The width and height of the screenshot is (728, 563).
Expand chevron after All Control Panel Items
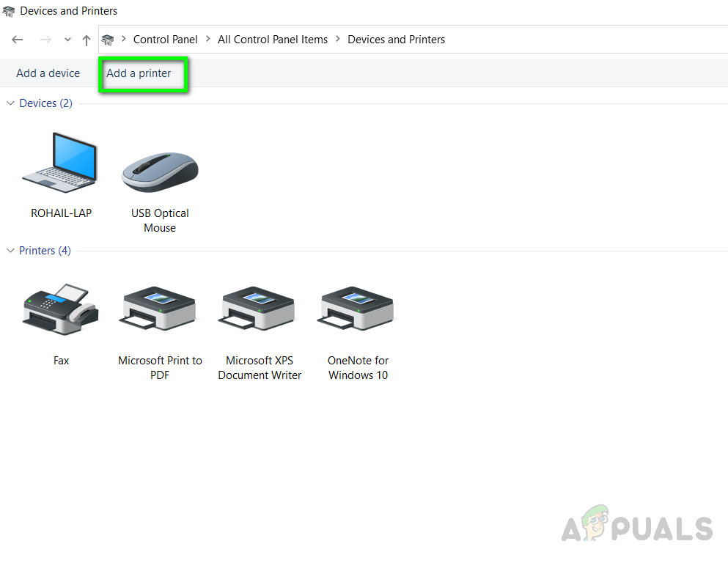click(x=337, y=39)
